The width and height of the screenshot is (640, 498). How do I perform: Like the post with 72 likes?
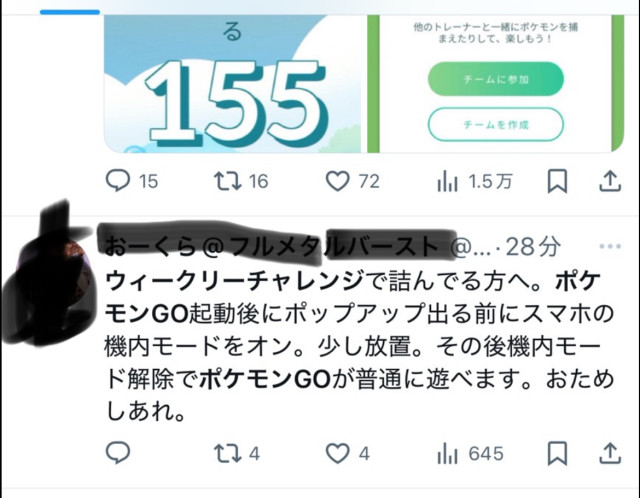pyautogui.click(x=353, y=181)
